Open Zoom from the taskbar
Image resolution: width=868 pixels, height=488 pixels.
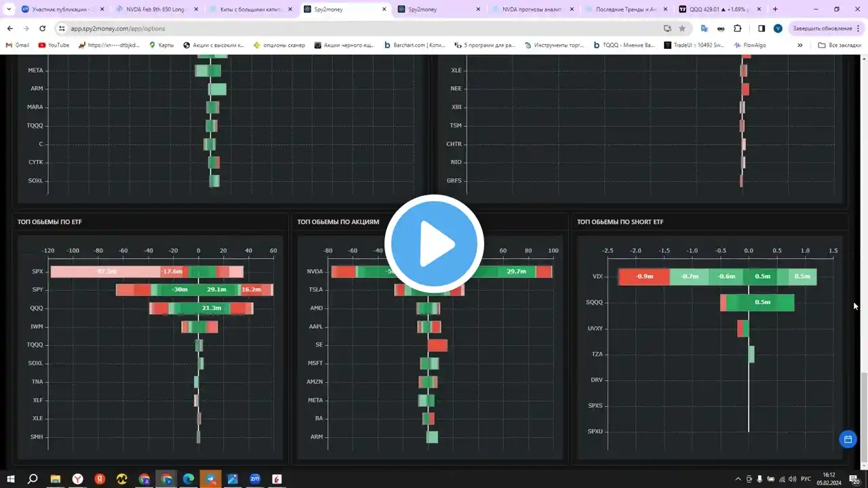(x=255, y=479)
